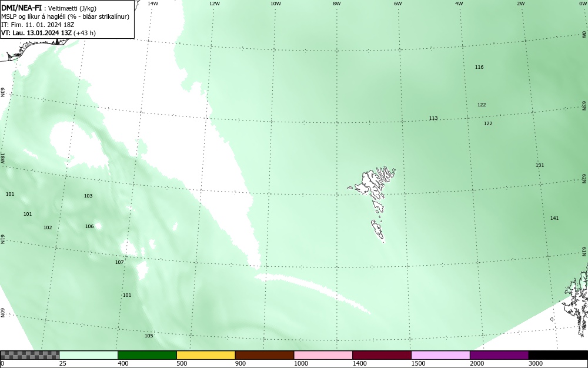Click the 116 value on the map
Image resolution: width=588 pixels, height=368 pixels.
pyautogui.click(x=479, y=67)
